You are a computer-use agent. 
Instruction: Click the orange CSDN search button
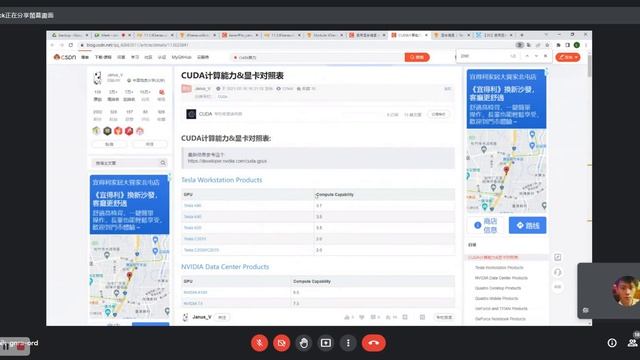[417, 57]
